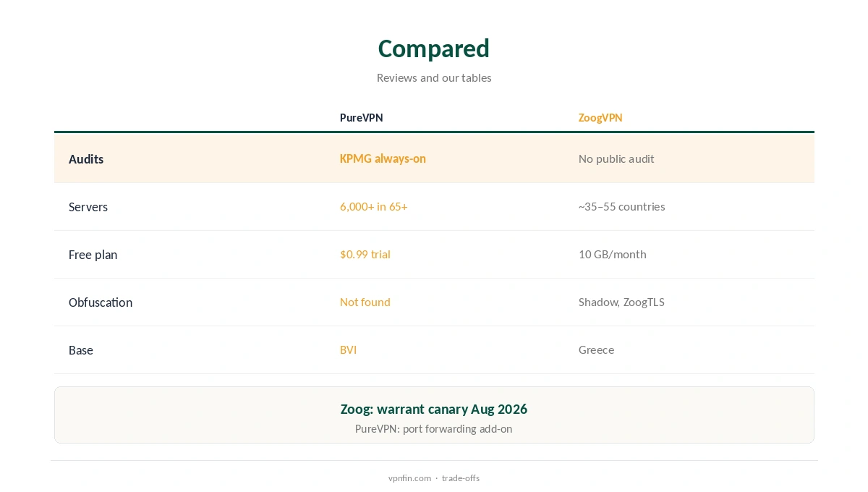Select the "Free plan" row label
Image resolution: width=868 pixels, height=492 pixels.
[93, 255]
